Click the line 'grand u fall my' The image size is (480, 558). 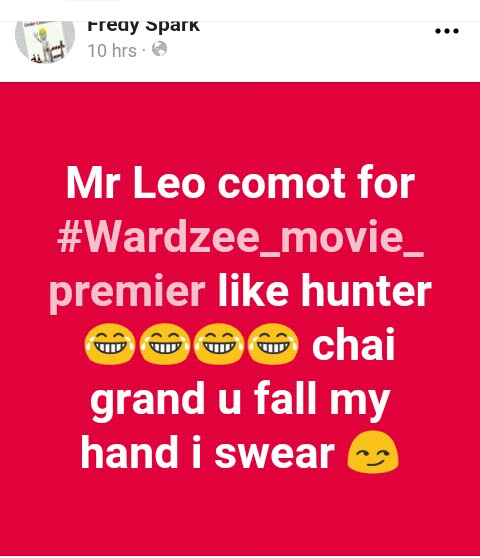[x=241, y=399]
